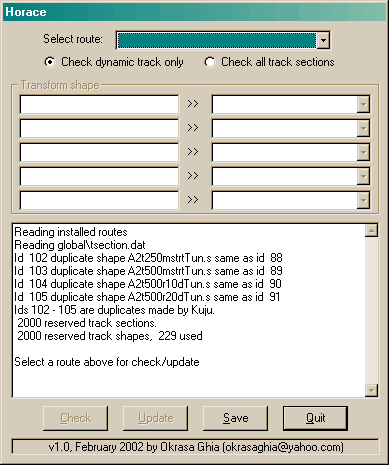Click fifth Transform shape source input field
389x465 pixels.
click(99, 200)
